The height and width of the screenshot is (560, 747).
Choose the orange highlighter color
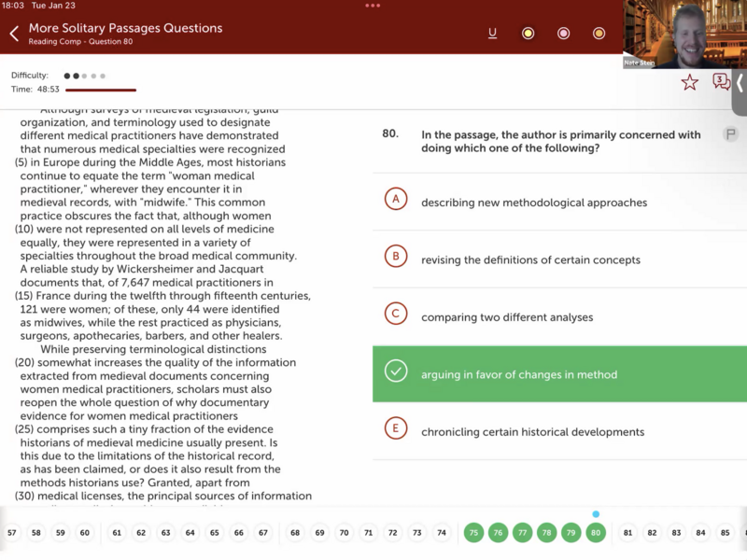599,34
